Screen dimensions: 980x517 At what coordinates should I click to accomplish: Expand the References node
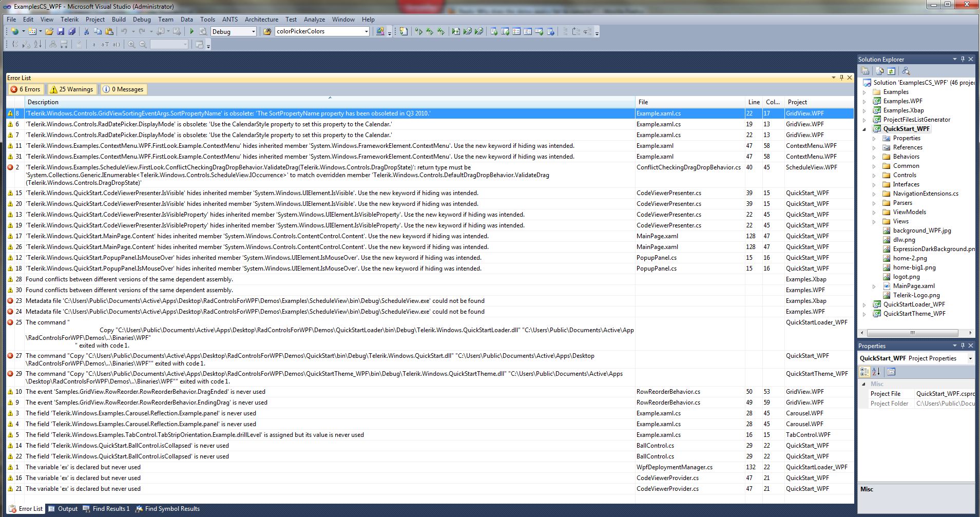coord(874,147)
